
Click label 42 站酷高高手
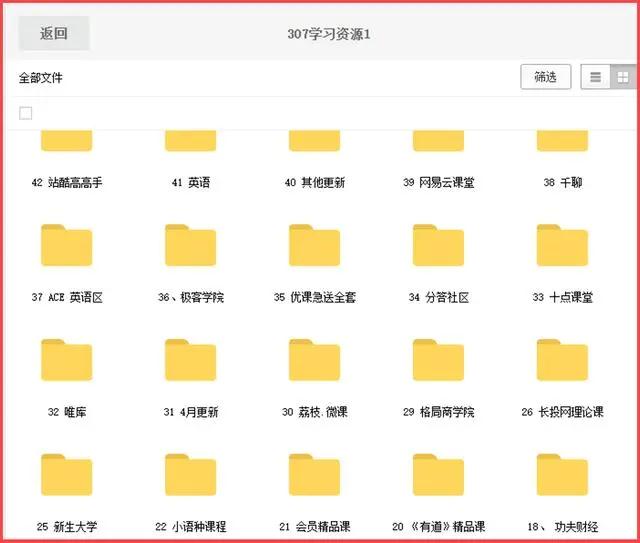pyautogui.click(x=67, y=183)
